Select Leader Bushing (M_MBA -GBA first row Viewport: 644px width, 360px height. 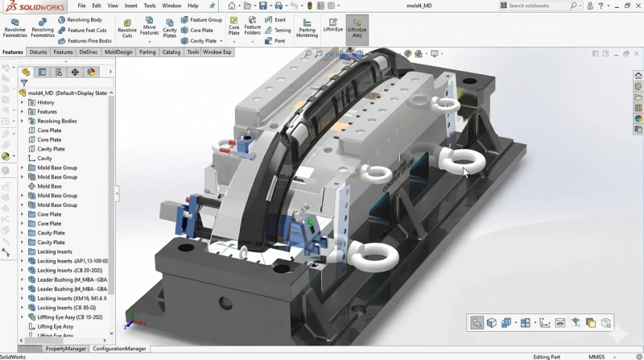tap(72, 279)
